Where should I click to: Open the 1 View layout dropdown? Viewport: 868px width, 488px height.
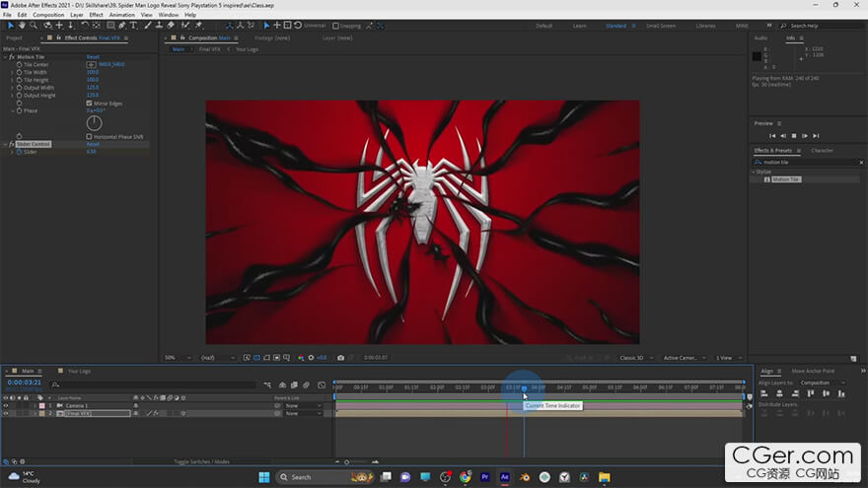click(x=729, y=358)
